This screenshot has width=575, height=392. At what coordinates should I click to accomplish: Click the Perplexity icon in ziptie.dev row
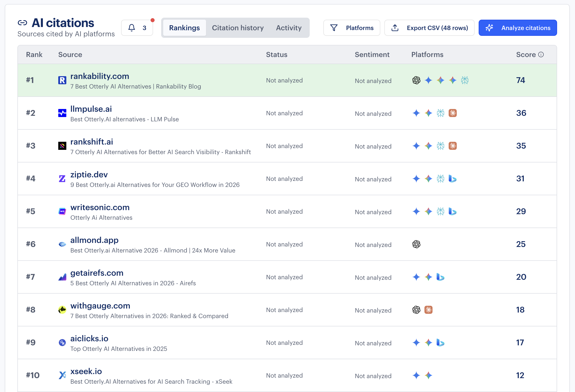[441, 179]
